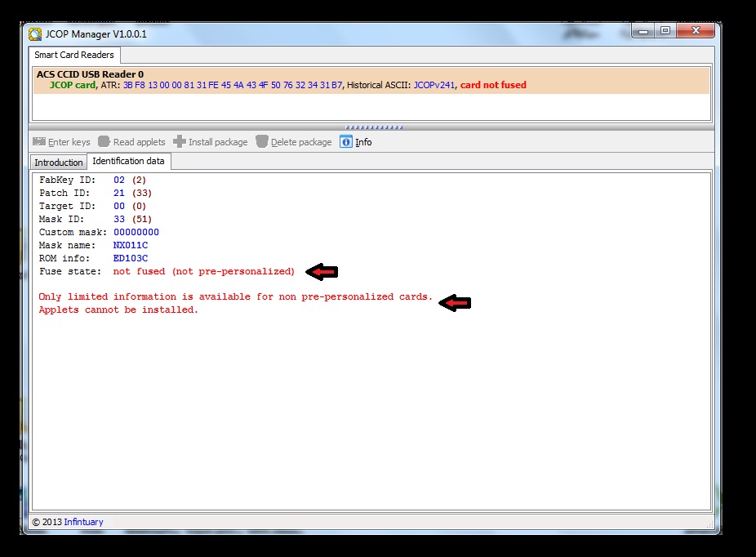756x557 pixels.
Task: Click the ATR hex string in reader row
Action: tap(233, 85)
